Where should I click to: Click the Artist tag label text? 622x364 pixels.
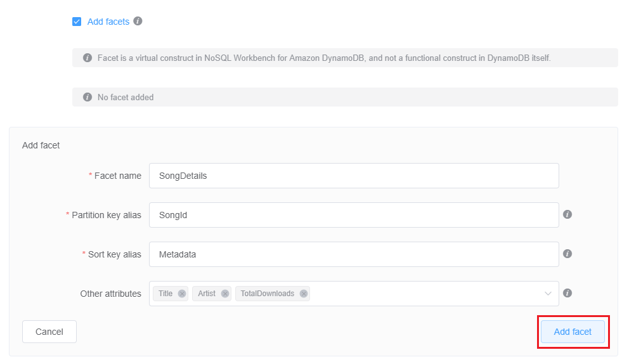207,294
